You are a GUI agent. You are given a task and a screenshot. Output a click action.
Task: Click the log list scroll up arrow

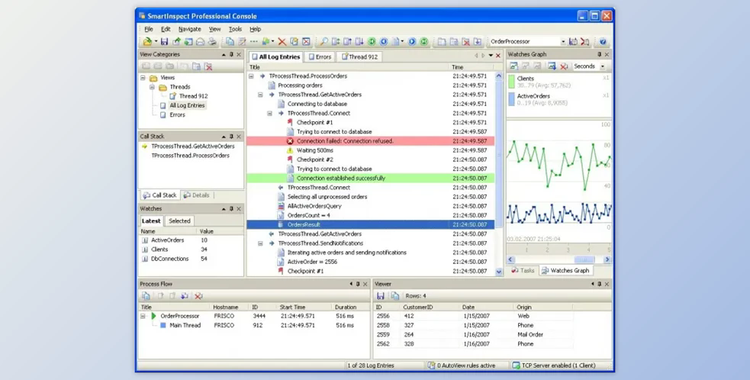[x=499, y=76]
